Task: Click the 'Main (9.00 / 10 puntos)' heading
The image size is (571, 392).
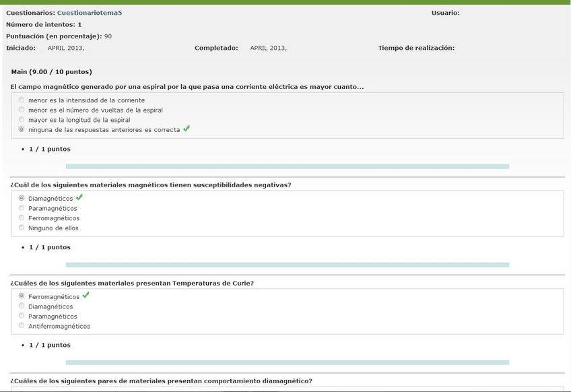Action: 52,71
